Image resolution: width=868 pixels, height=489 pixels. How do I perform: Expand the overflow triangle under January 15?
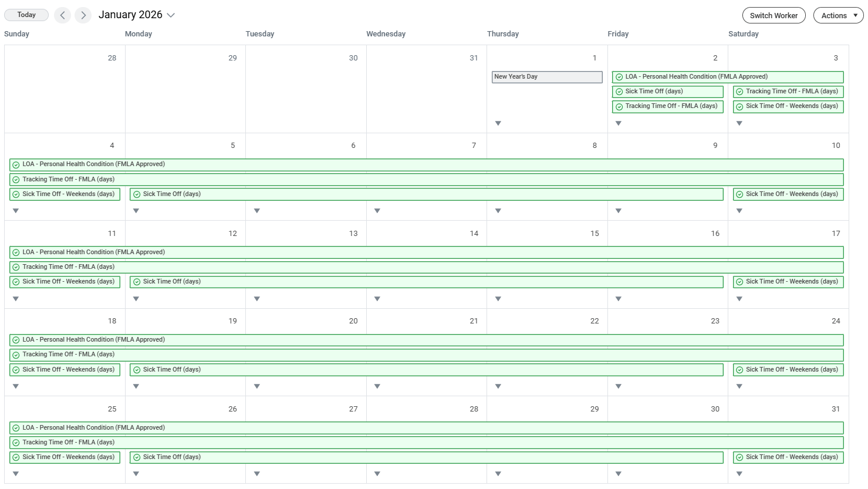click(498, 298)
